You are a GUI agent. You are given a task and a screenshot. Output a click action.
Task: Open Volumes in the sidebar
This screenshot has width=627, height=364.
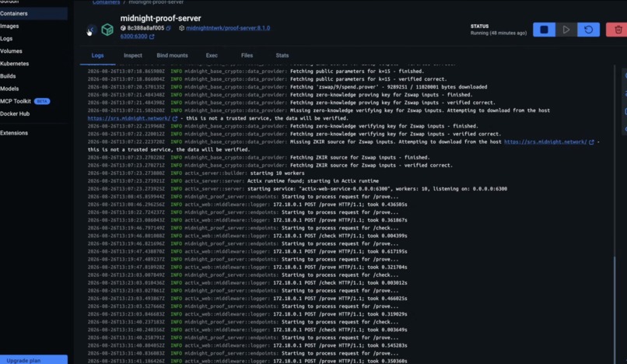pyautogui.click(x=33, y=51)
